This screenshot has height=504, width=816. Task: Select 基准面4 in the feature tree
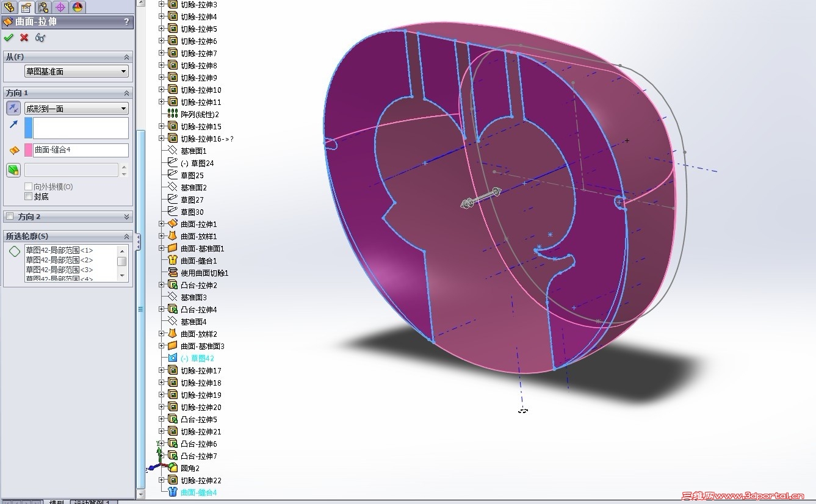[x=193, y=322]
